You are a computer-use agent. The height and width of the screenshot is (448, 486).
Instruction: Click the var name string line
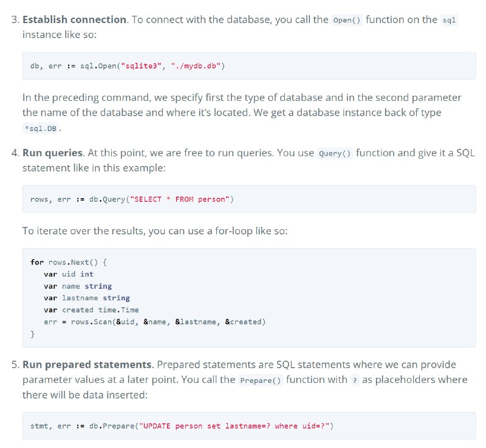[x=78, y=286]
